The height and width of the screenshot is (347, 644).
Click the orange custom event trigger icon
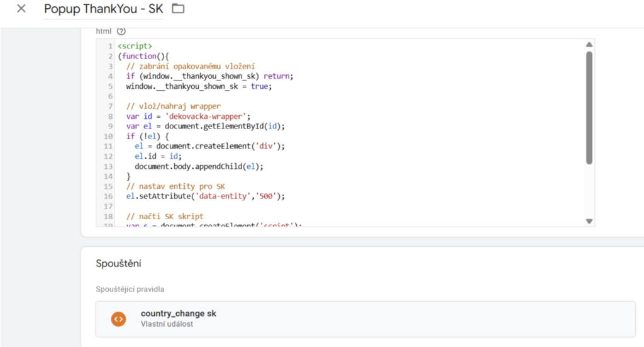click(118, 319)
